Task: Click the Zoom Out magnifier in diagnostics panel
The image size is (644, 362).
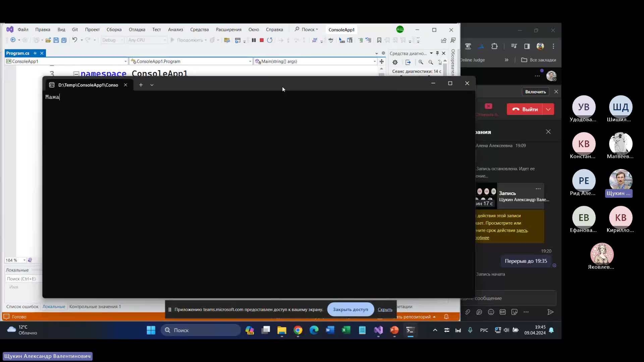Action: click(431, 62)
